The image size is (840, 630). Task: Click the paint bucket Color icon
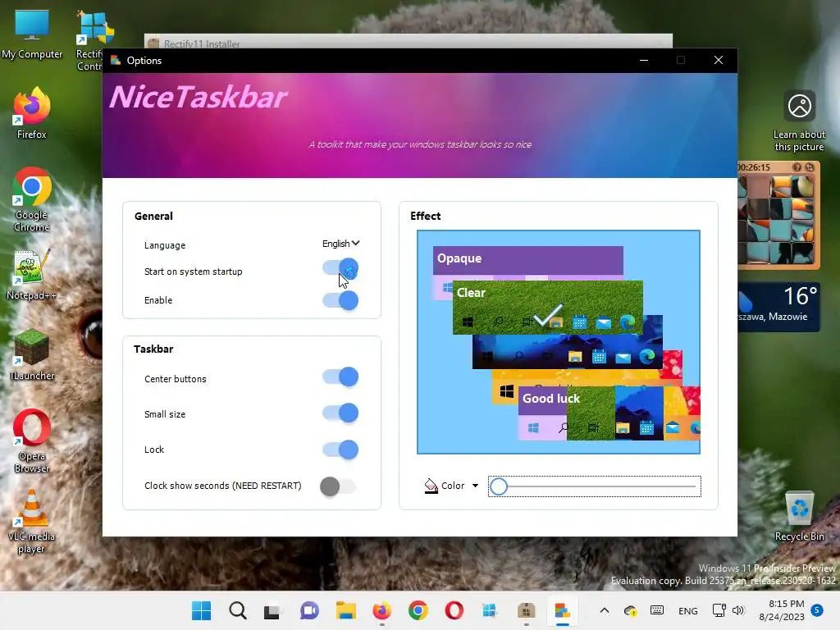pos(431,486)
